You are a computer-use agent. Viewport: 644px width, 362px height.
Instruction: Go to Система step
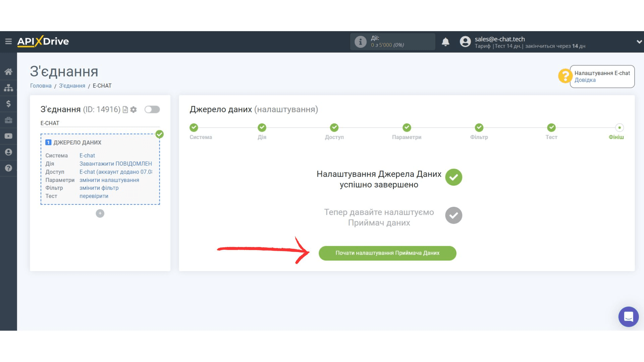coord(194,128)
